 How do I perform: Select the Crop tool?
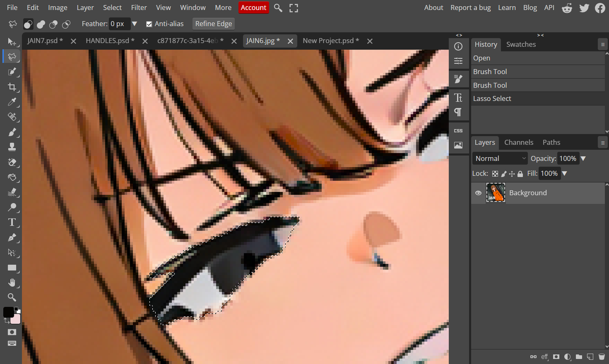pyautogui.click(x=12, y=86)
